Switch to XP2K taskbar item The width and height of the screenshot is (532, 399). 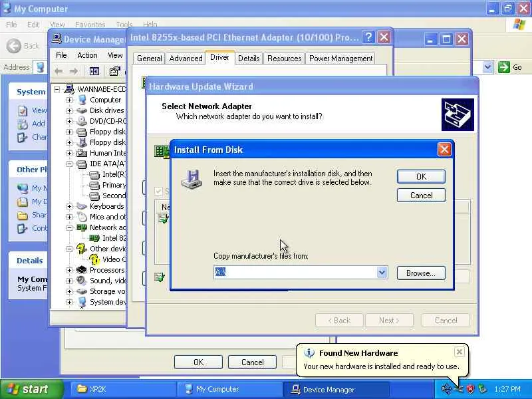(122, 389)
